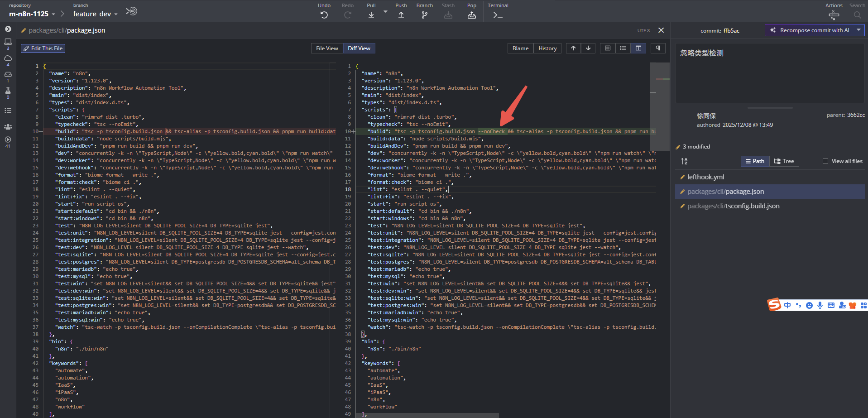Enable the View all files checkbox
The image size is (868, 418).
(825, 161)
